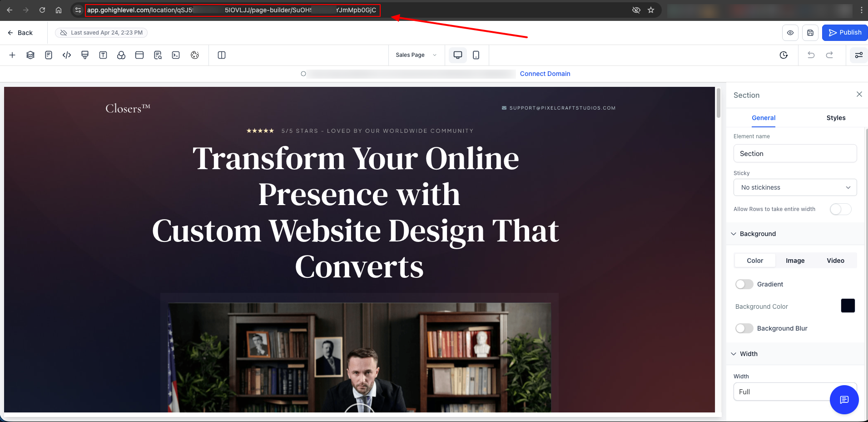The height and width of the screenshot is (422, 868).
Task: Switch to mobile device view
Action: 476,55
